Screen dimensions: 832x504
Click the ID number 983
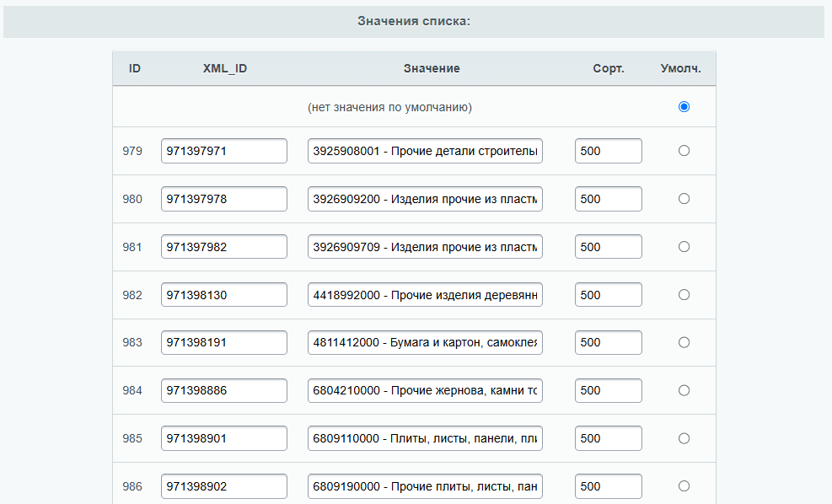click(x=132, y=343)
